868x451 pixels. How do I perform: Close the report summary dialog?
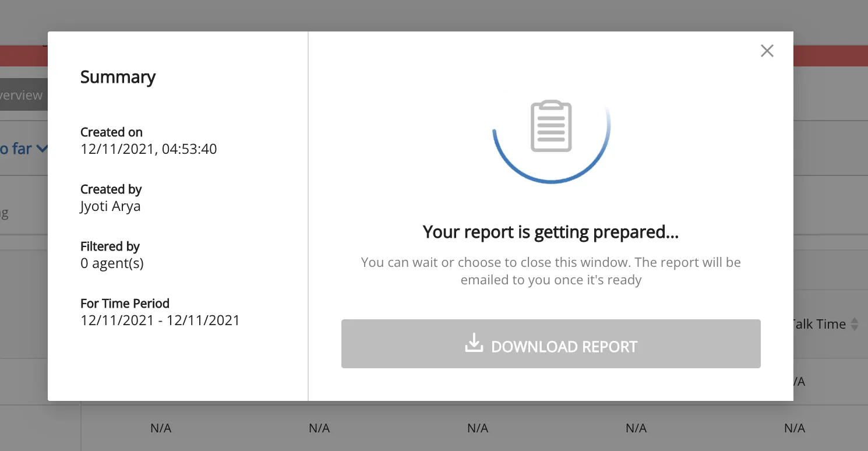(767, 51)
